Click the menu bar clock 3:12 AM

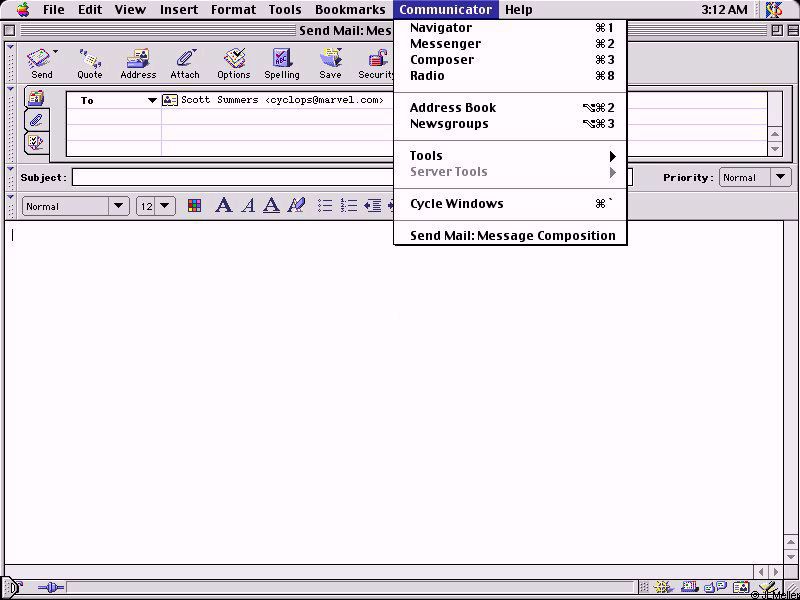(724, 9)
